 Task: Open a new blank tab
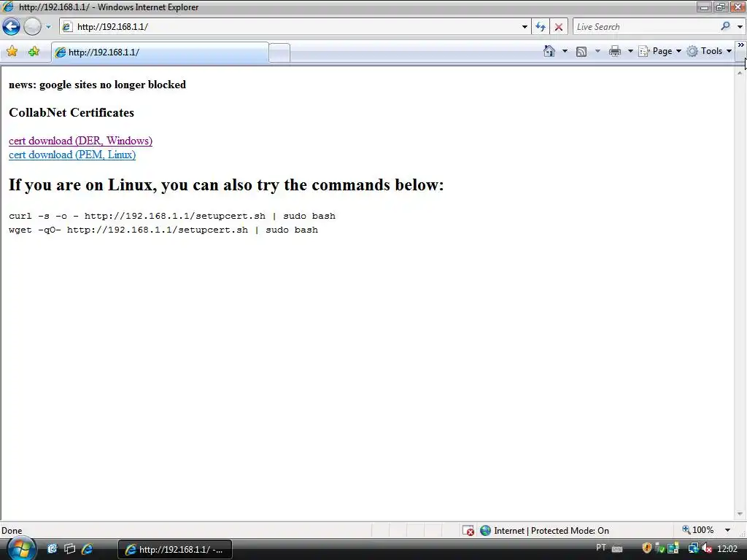[279, 52]
